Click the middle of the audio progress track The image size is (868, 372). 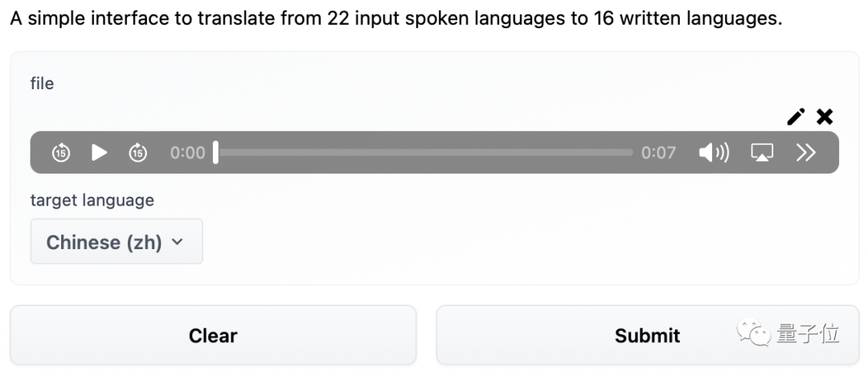[424, 153]
